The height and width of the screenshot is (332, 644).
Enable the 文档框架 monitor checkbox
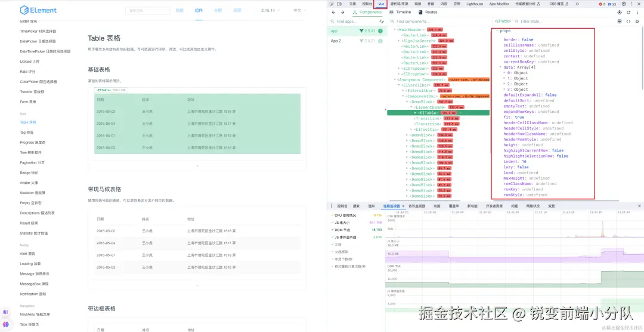(x=332, y=252)
